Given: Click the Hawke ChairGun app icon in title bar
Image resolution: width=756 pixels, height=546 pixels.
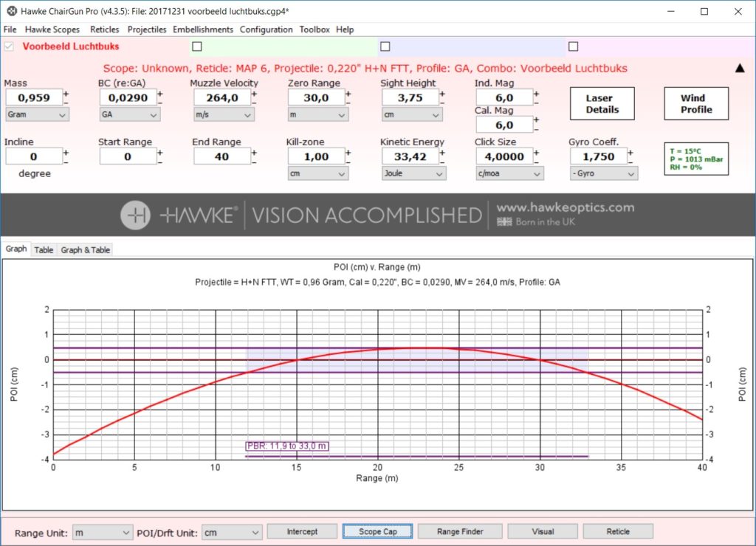Looking at the screenshot, I should pos(11,12).
